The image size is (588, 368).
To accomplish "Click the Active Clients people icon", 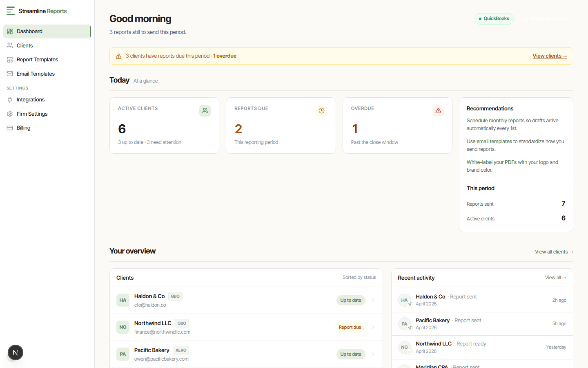I will point(205,111).
